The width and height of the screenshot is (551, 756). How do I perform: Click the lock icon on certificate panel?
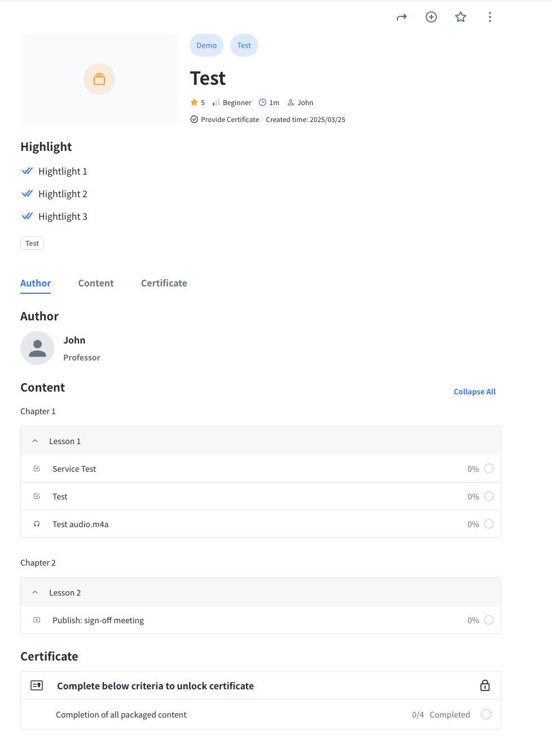pyautogui.click(x=485, y=685)
